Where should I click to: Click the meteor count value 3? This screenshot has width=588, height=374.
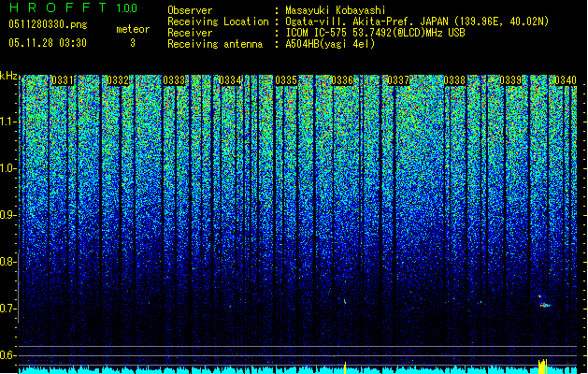133,43
